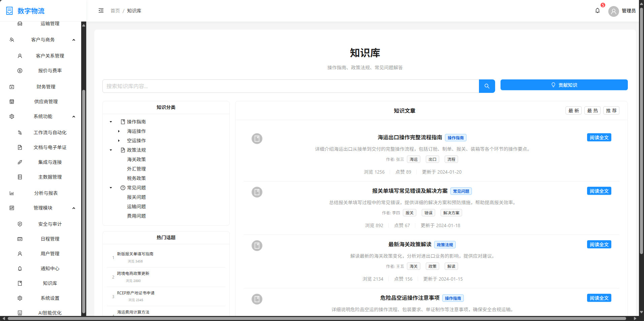Click the search magnifier icon
Viewport: 644px width, 321px height.
click(x=487, y=86)
